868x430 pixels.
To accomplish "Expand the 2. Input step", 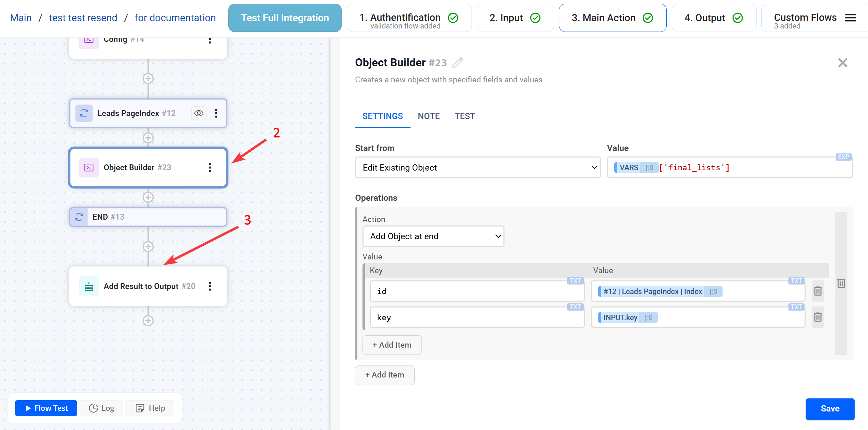I will (515, 18).
